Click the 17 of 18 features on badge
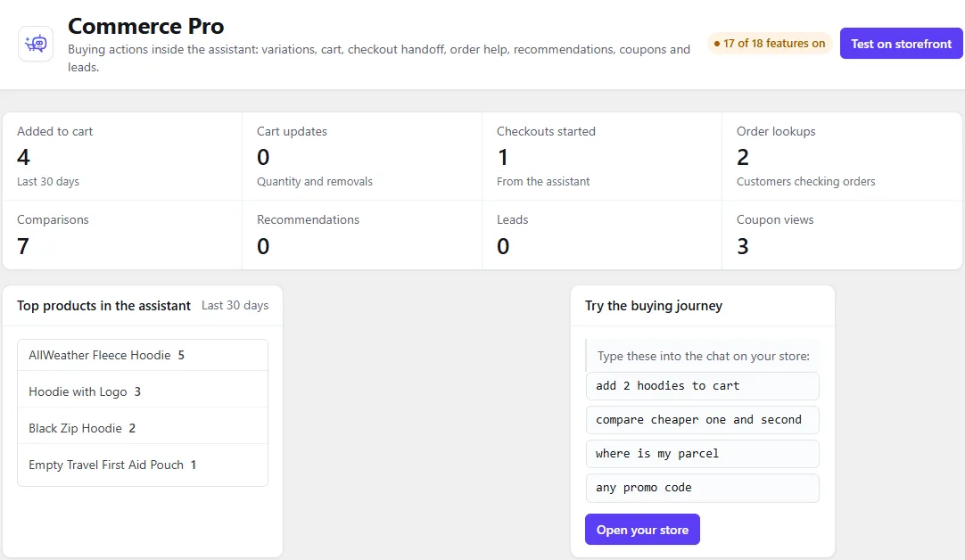965x560 pixels. (770, 43)
